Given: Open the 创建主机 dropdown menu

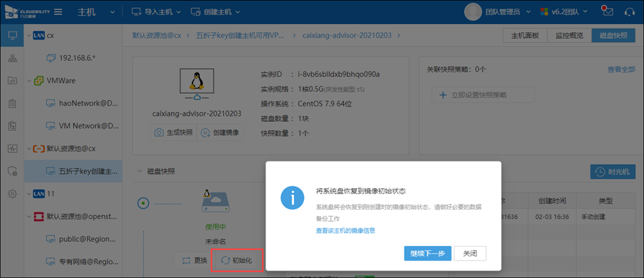Looking at the screenshot, I should click(x=215, y=12).
